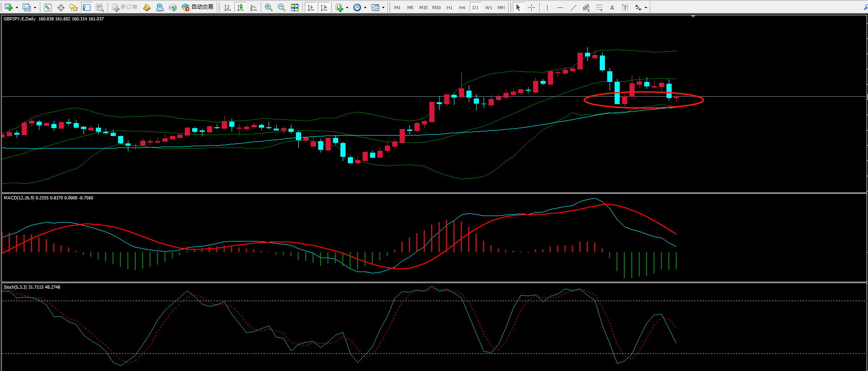Open the tile windows layout icon

(x=295, y=7)
